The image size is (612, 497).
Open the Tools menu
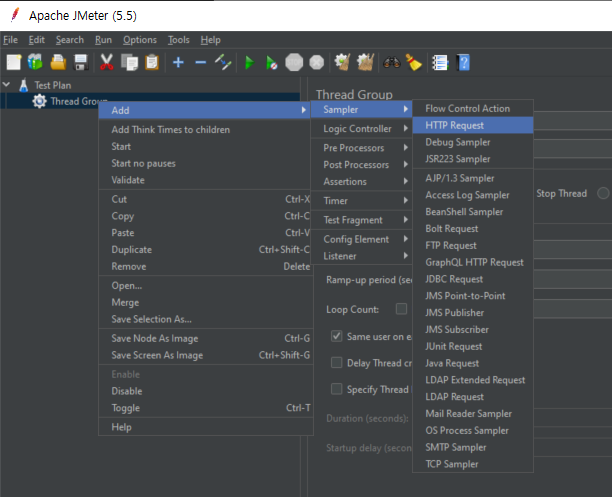178,40
